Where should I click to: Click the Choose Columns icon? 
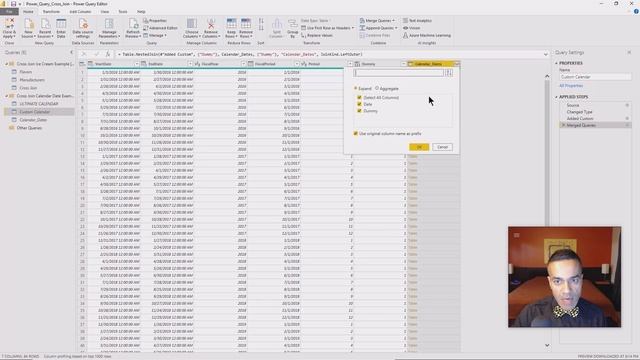[191, 28]
